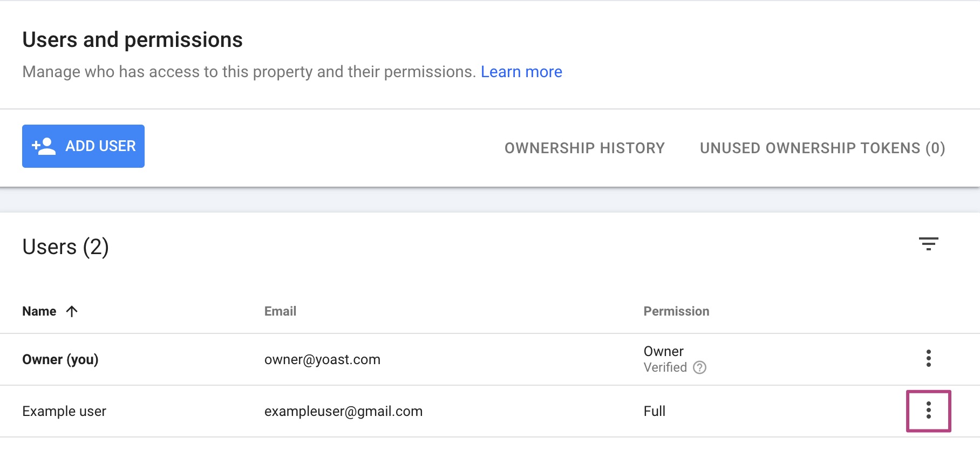
Task: Click the add-person icon in ADD USER
Action: (44, 146)
